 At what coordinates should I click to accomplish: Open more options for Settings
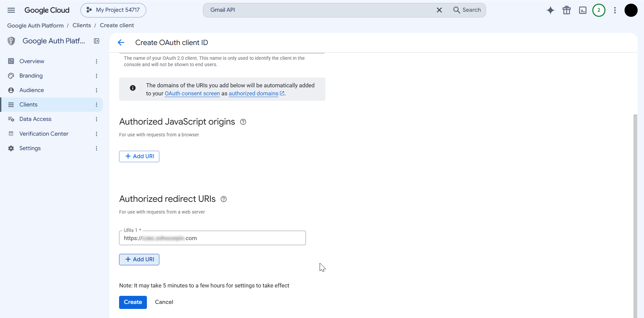[x=96, y=148]
